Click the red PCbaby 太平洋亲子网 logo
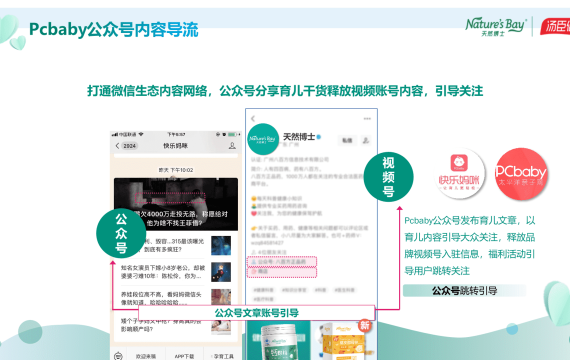This screenshot has width=570, height=360. point(521,174)
